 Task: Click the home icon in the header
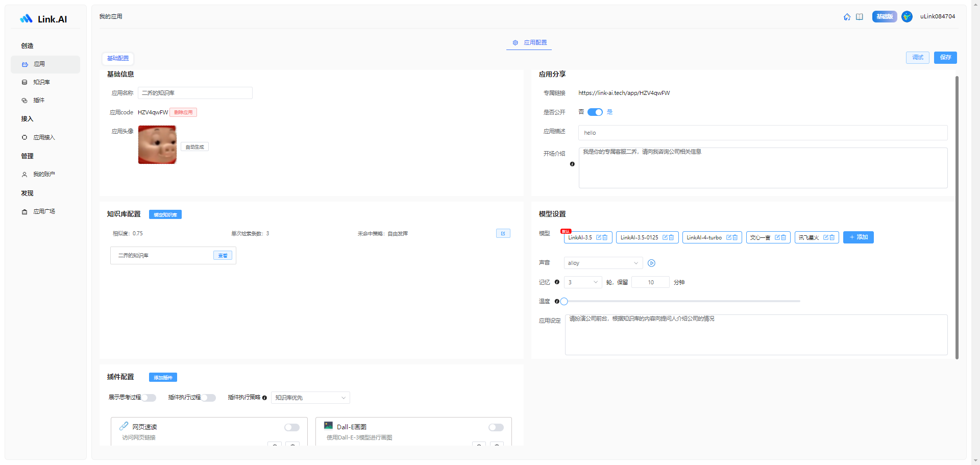pyautogui.click(x=847, y=17)
